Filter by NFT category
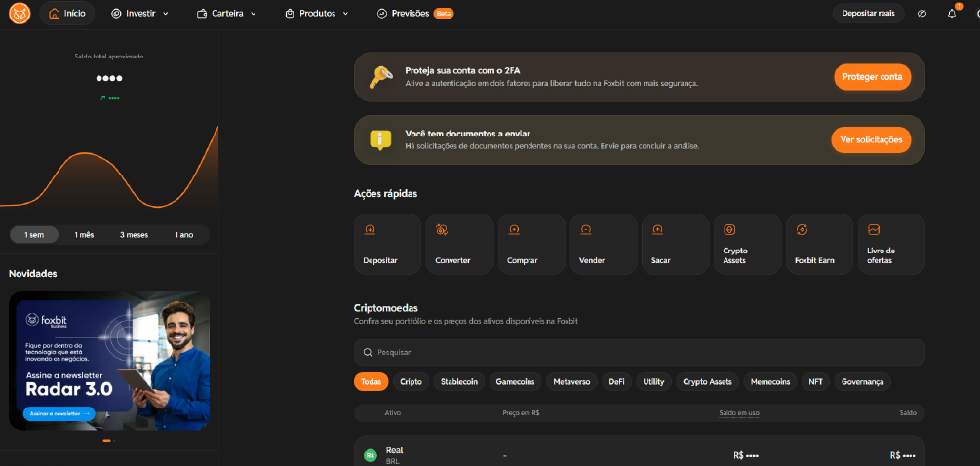 coord(815,381)
